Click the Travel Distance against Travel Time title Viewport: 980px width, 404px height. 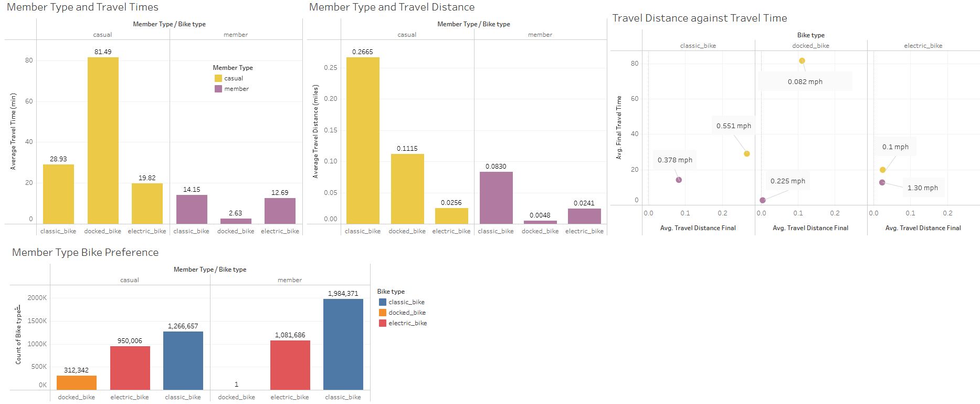pyautogui.click(x=700, y=18)
